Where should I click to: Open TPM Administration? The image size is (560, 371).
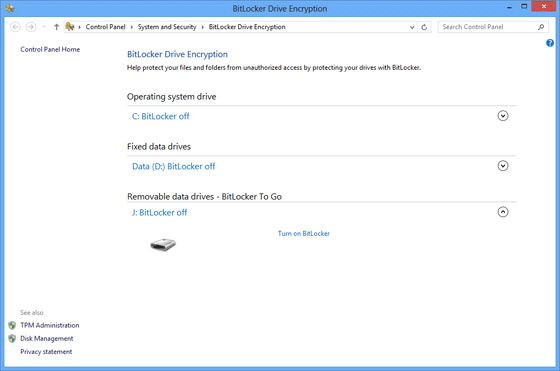[x=50, y=325]
